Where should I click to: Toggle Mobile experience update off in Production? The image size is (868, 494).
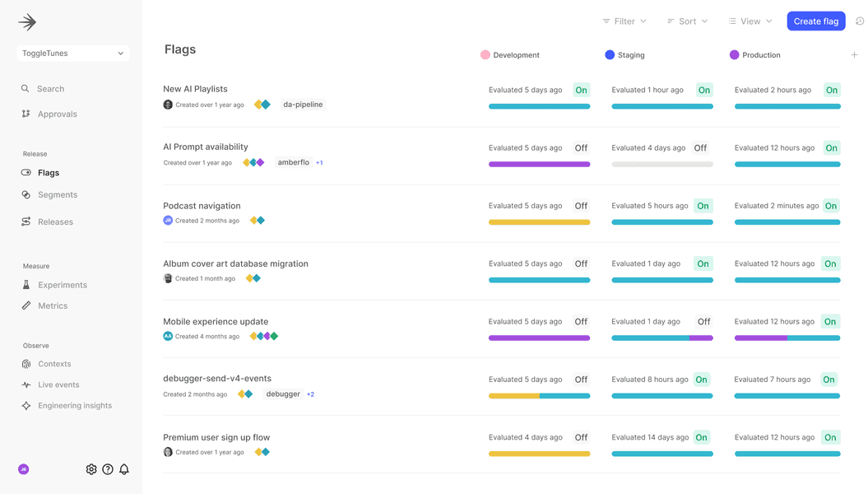829,321
